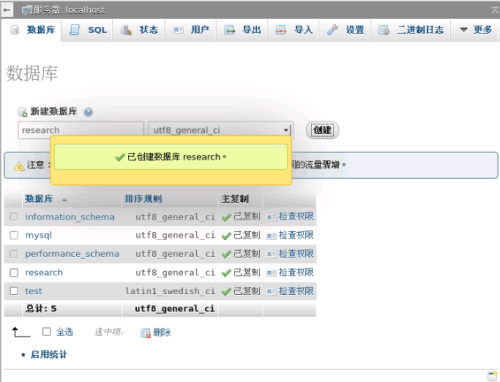Click the 主复制 column header

point(235,199)
